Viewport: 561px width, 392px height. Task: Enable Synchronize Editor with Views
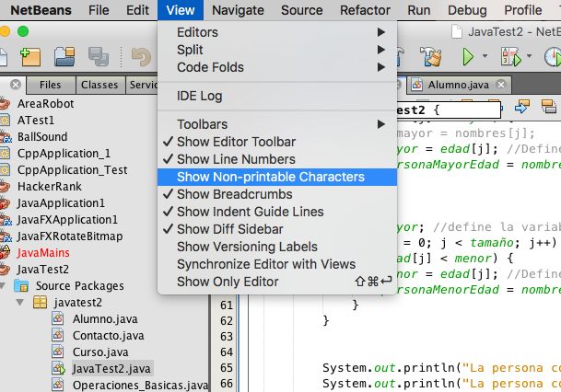[277, 264]
